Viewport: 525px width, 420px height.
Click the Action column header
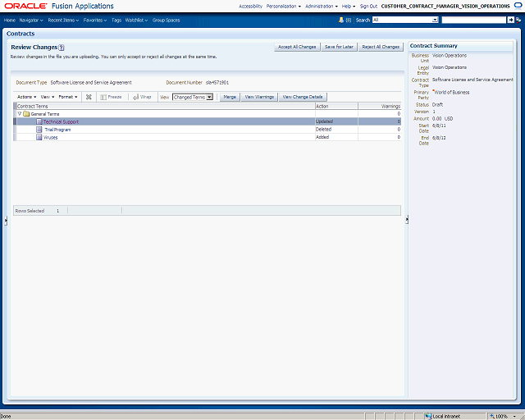pos(336,106)
